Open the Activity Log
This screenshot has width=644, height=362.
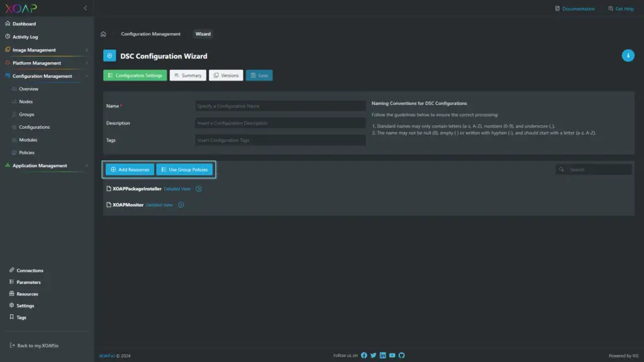pyautogui.click(x=25, y=37)
